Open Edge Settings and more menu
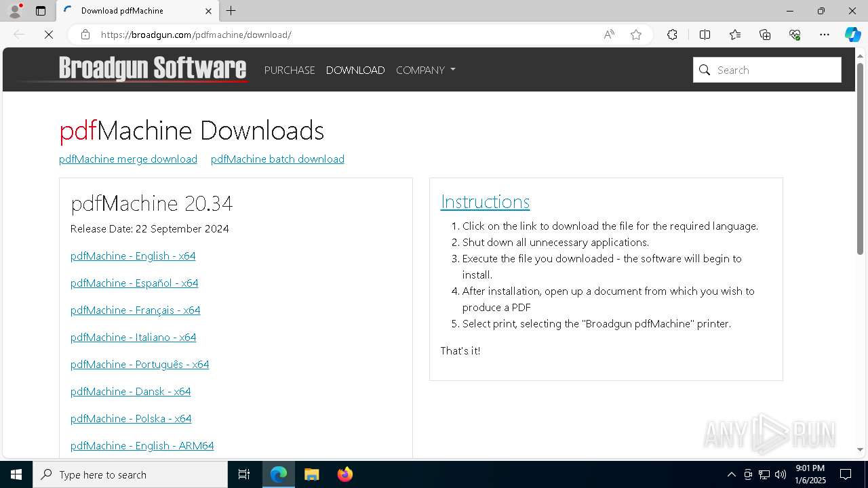868x488 pixels. (x=825, y=35)
